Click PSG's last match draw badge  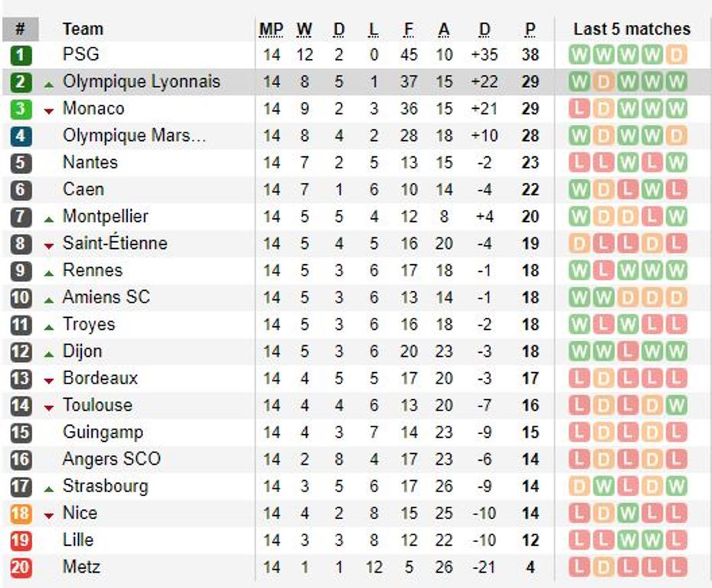676,55
